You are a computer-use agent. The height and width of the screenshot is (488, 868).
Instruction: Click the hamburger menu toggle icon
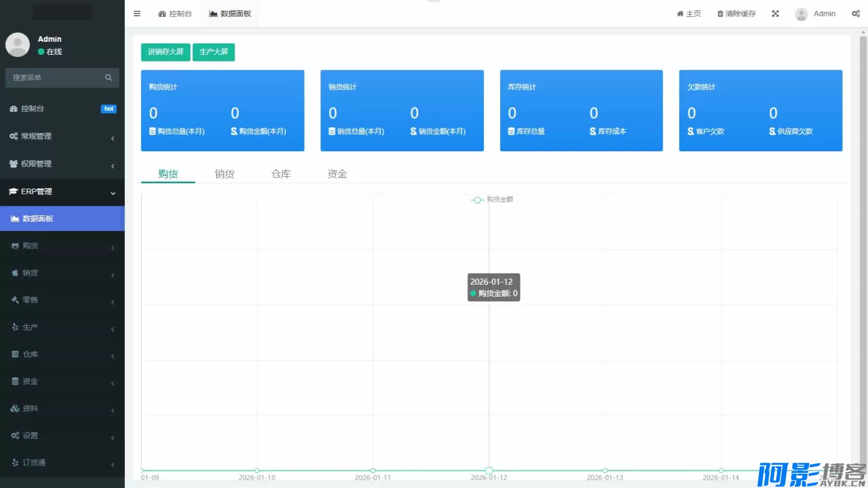tap(137, 14)
